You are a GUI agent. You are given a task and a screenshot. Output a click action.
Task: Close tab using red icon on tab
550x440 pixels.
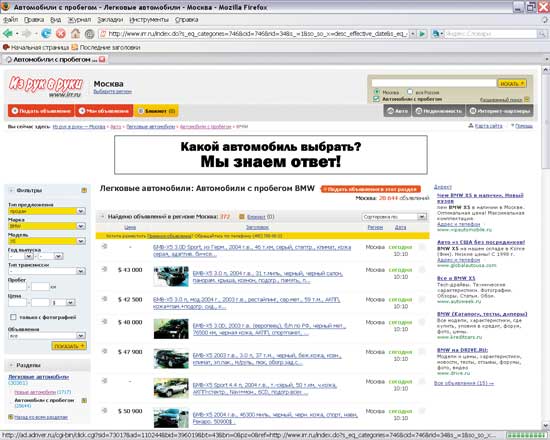[102, 60]
